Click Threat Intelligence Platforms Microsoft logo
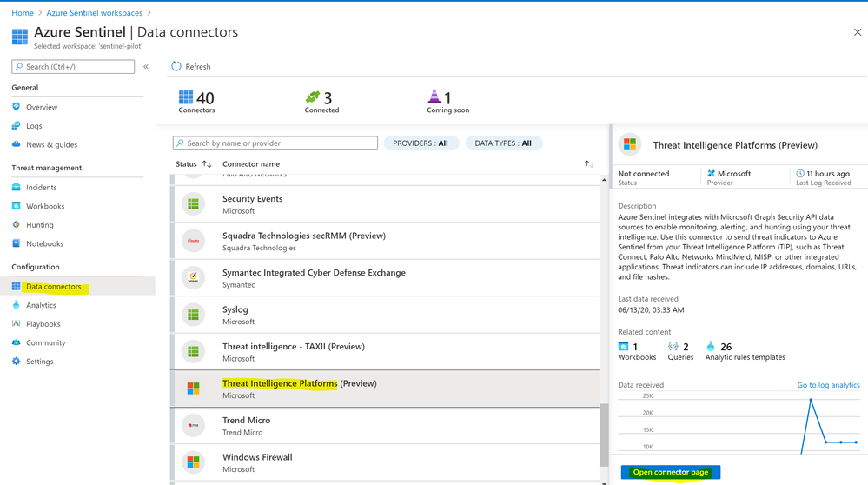 [x=193, y=389]
